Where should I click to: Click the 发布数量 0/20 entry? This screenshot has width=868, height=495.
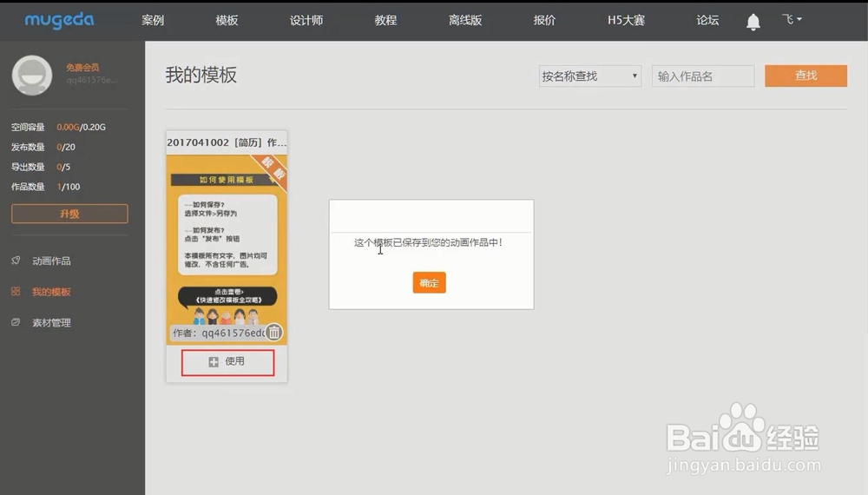[x=43, y=147]
